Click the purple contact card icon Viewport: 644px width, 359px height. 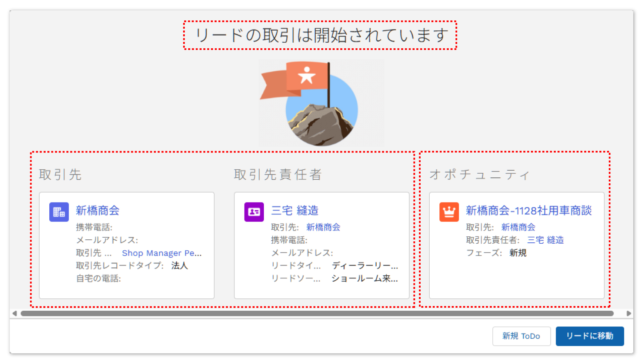[254, 212]
